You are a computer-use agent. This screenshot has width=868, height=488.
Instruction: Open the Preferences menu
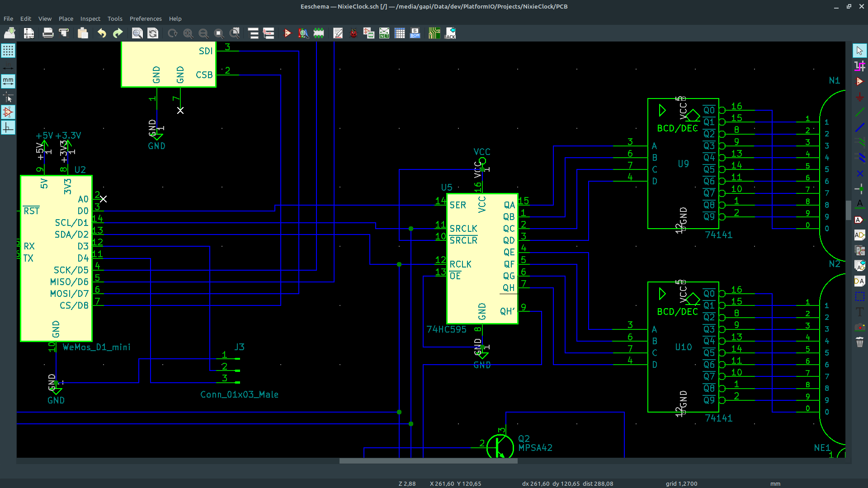[146, 19]
